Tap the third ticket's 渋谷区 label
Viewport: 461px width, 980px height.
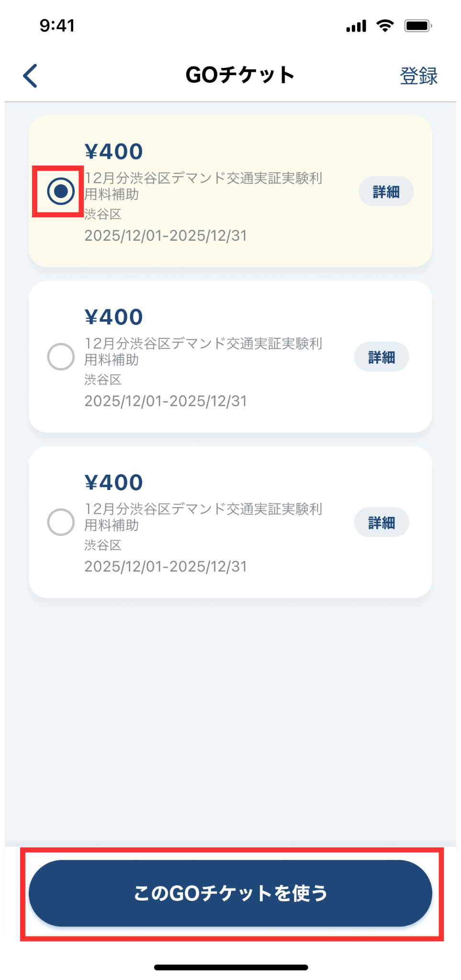[x=103, y=545]
